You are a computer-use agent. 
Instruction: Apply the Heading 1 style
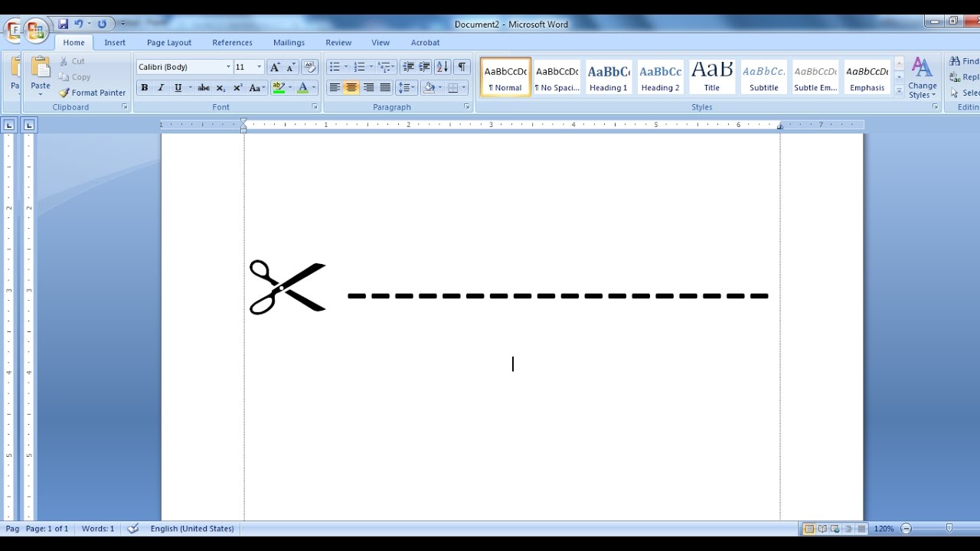point(609,77)
